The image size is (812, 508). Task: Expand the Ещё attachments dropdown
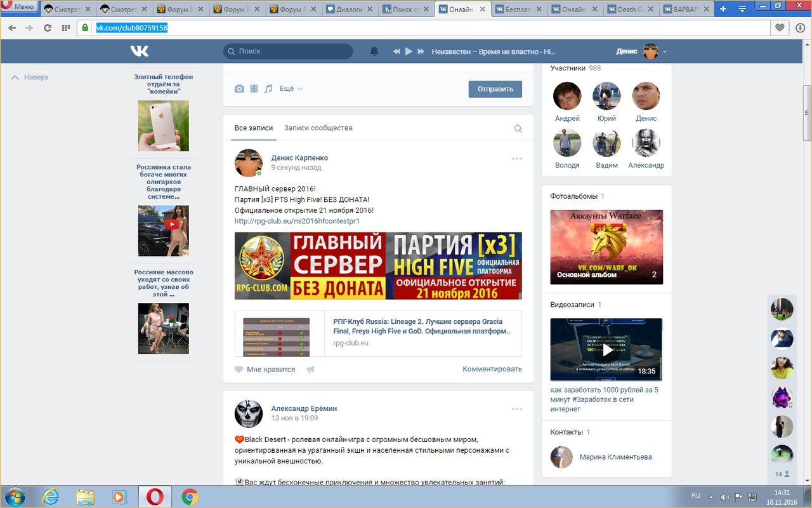(x=291, y=89)
